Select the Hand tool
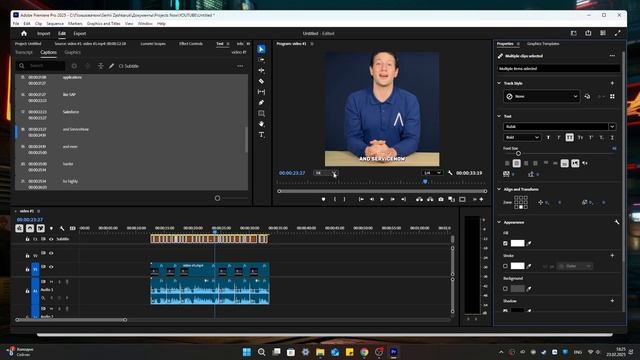The image size is (640, 360). [262, 124]
